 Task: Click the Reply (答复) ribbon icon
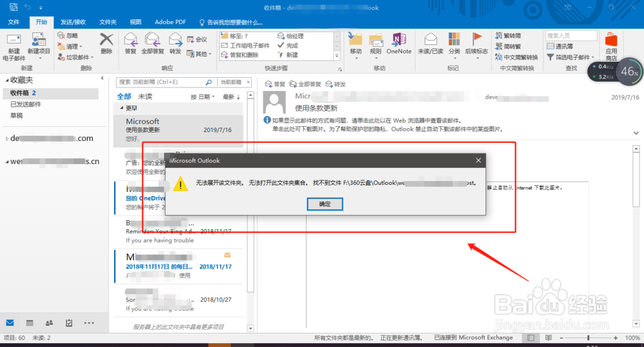tap(131, 40)
